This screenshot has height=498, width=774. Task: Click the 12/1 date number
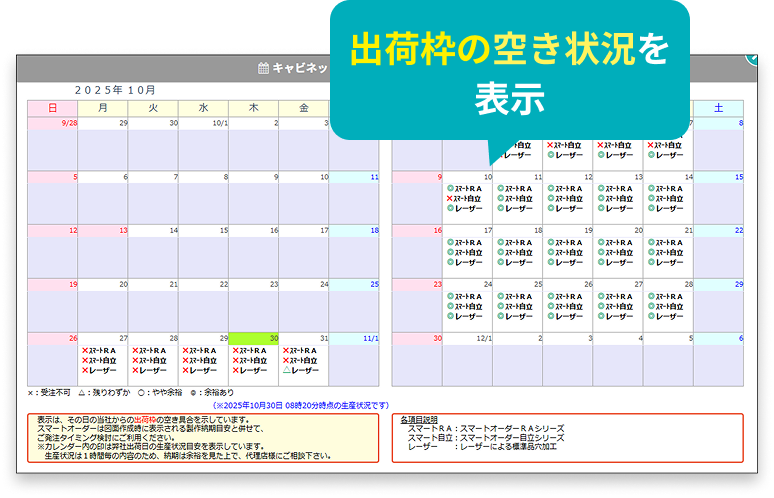coord(484,338)
